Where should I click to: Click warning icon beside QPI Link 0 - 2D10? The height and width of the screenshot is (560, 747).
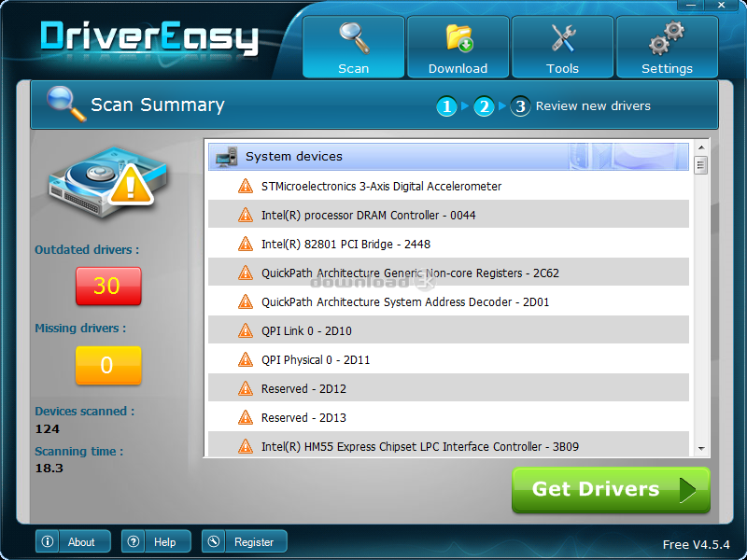coord(246,331)
